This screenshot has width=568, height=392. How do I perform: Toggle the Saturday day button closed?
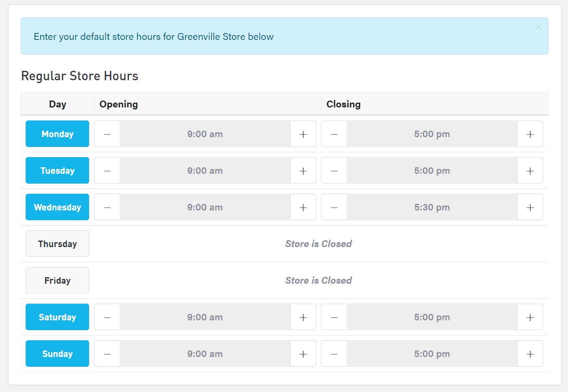click(x=57, y=317)
